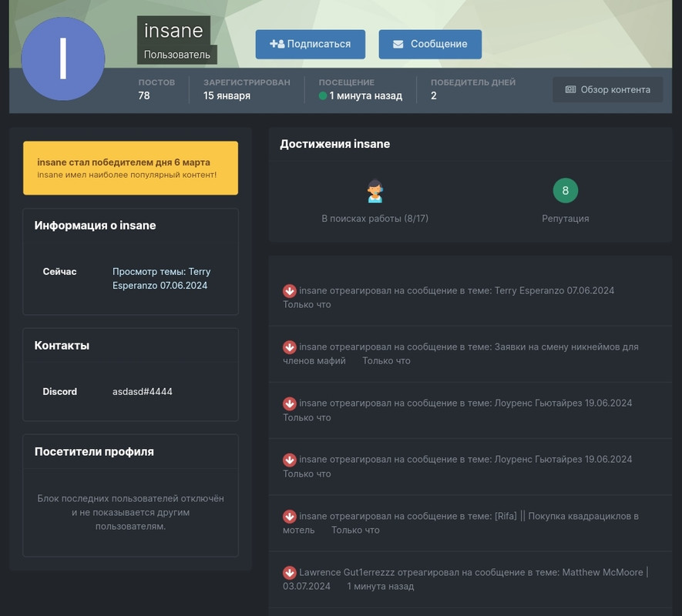
Task: Click reaction icon beside [Rifa] Покупка квадрациклов
Action: click(x=290, y=517)
